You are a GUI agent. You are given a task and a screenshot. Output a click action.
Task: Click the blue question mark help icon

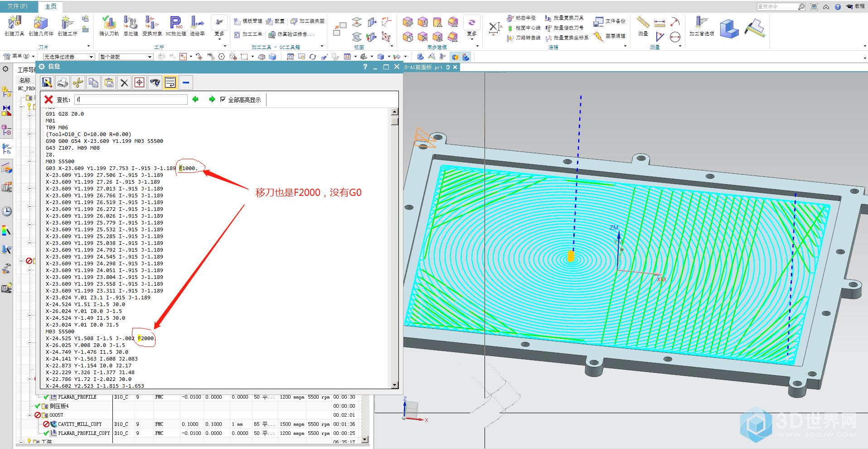pyautogui.click(x=838, y=7)
